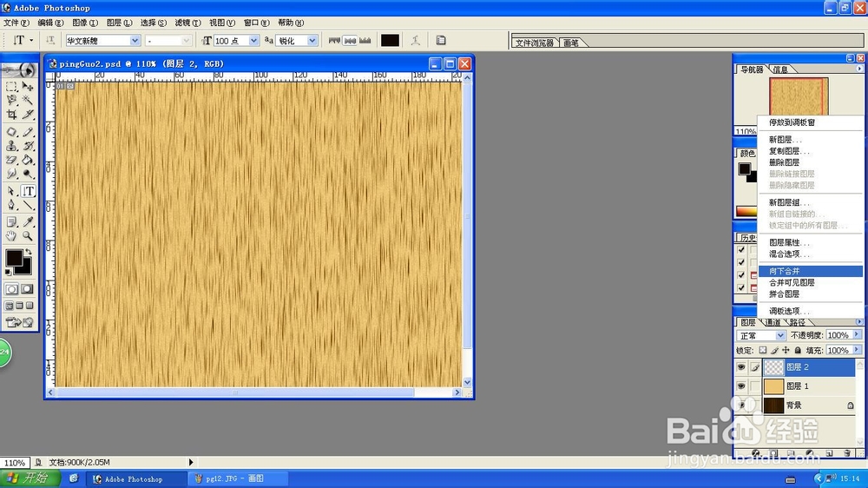
Task: Click the create new layer icon
Action: [829, 453]
